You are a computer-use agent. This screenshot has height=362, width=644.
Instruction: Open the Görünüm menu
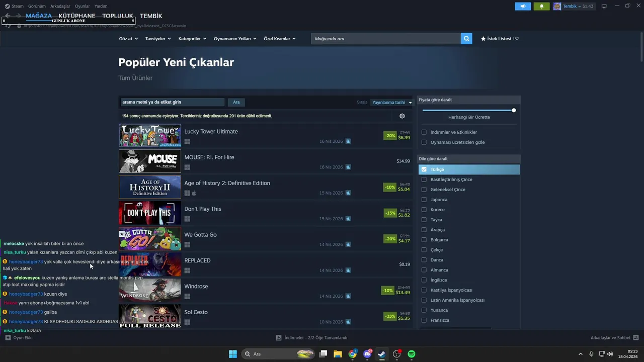point(37,6)
